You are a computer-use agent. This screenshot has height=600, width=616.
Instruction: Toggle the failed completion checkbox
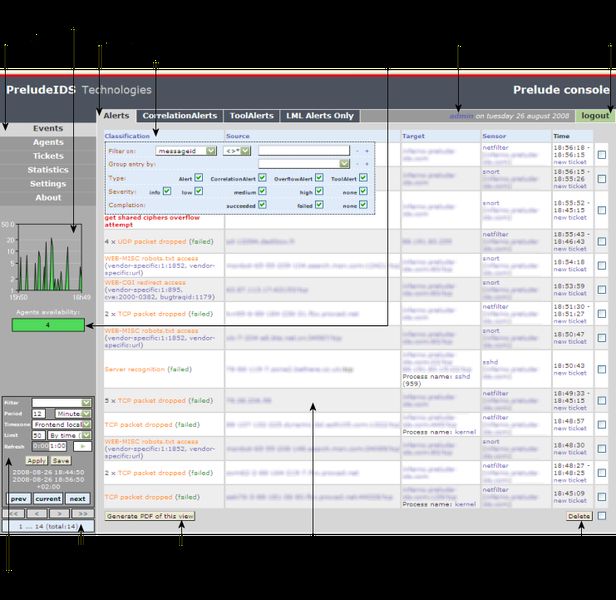click(319, 205)
